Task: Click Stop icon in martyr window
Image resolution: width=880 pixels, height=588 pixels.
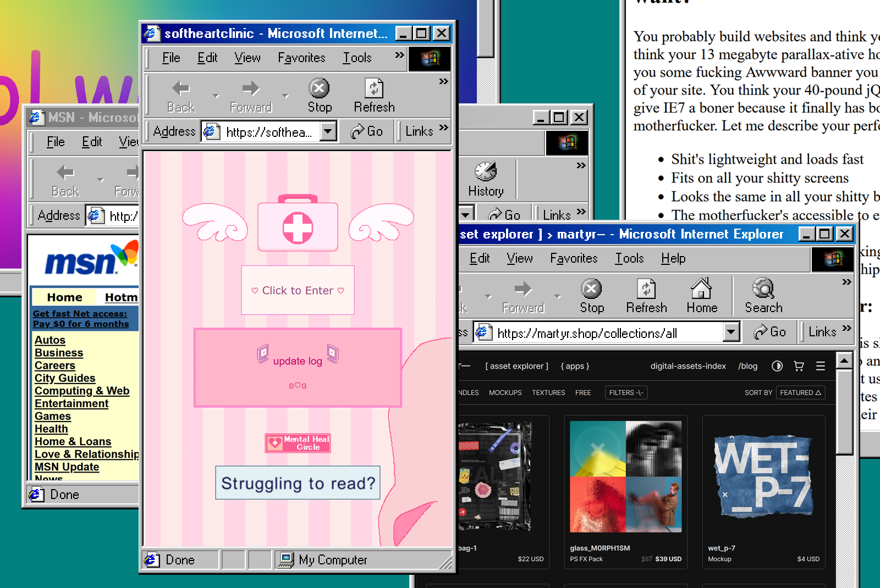Action: pos(591,289)
